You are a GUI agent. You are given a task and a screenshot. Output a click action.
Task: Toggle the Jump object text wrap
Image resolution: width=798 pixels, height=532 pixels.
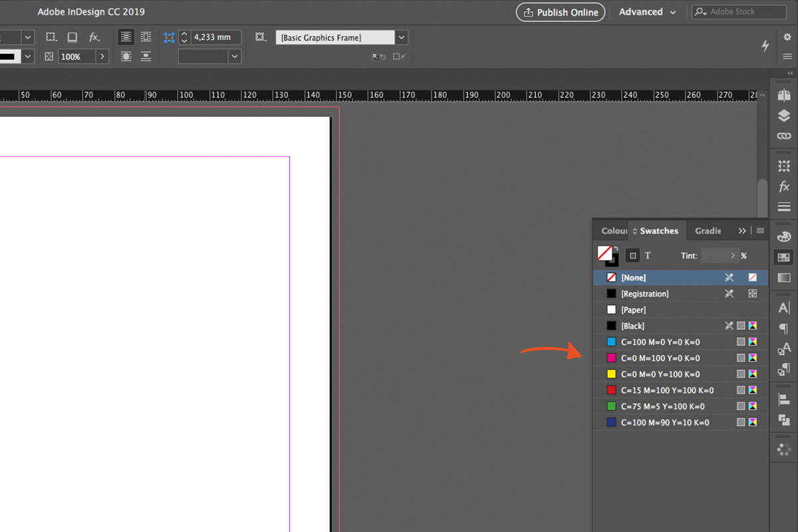(146, 57)
